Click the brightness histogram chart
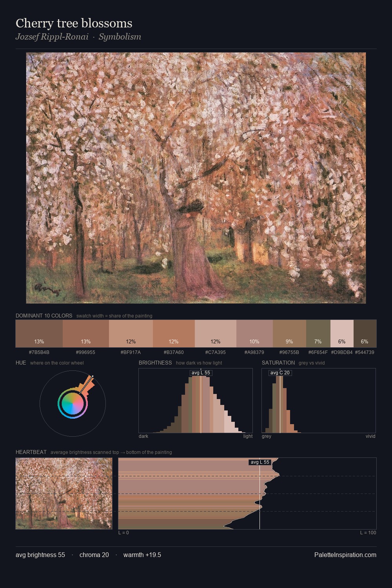The image size is (392, 588). (x=196, y=401)
